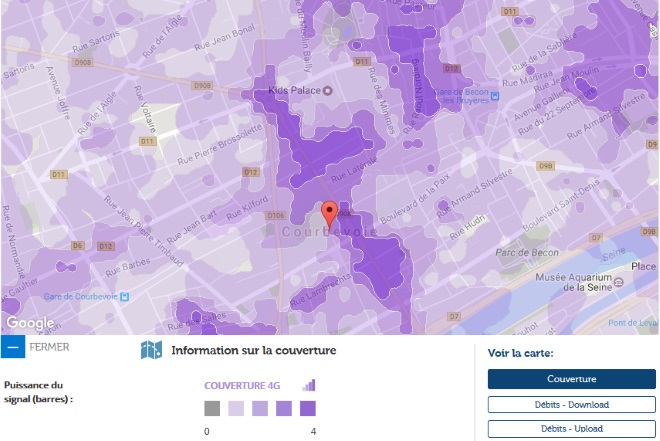
Task: Click the gray zero-signal legend swatch
Action: tap(212, 408)
